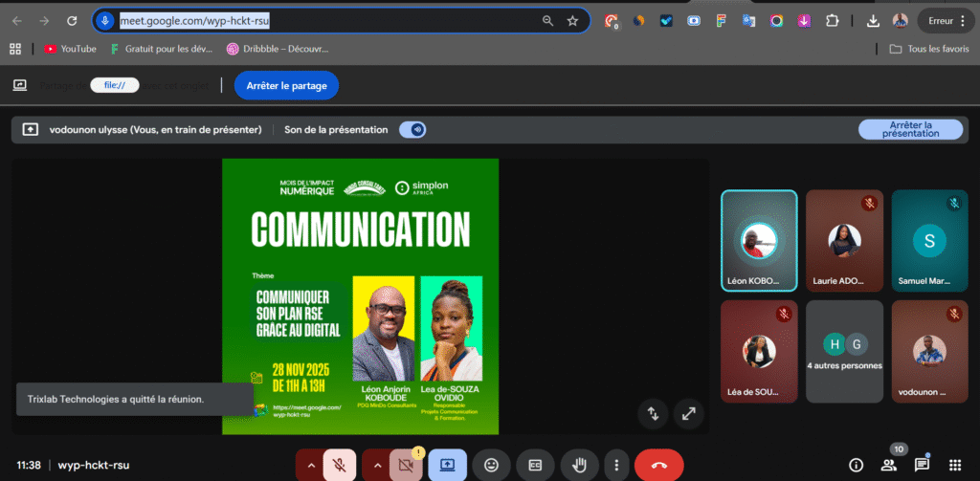Click the screen share present icon

(447, 465)
